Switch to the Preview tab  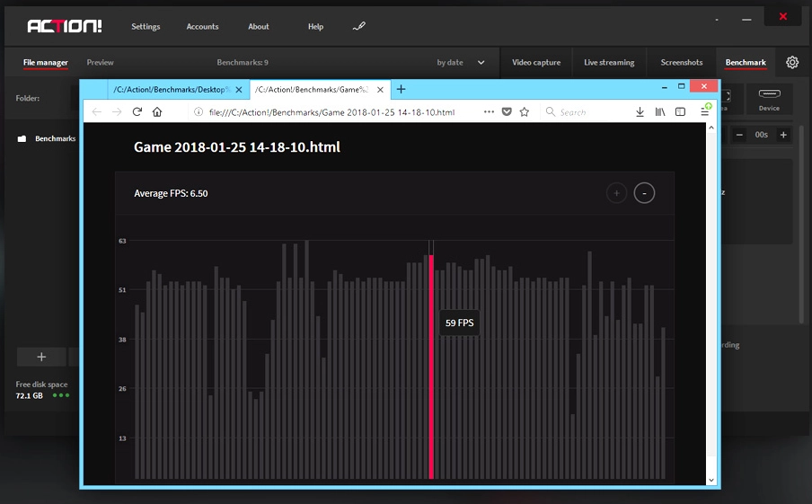100,62
